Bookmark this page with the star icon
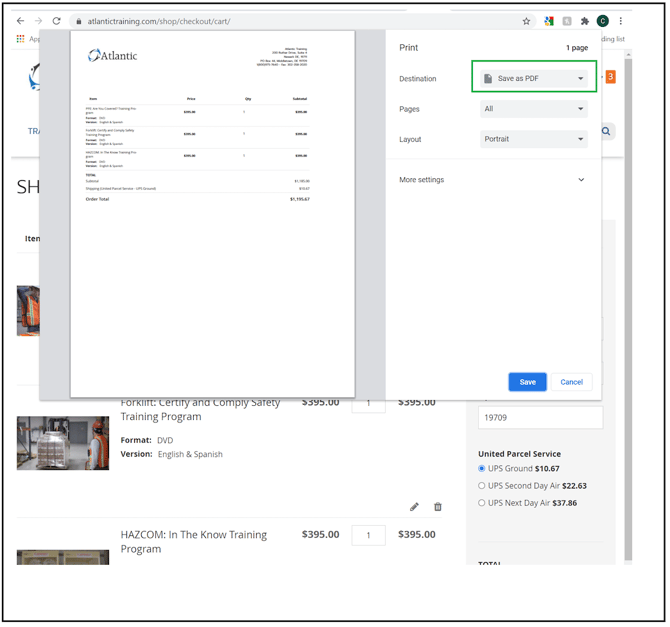Image resolution: width=670 pixels, height=627 pixels. tap(527, 21)
